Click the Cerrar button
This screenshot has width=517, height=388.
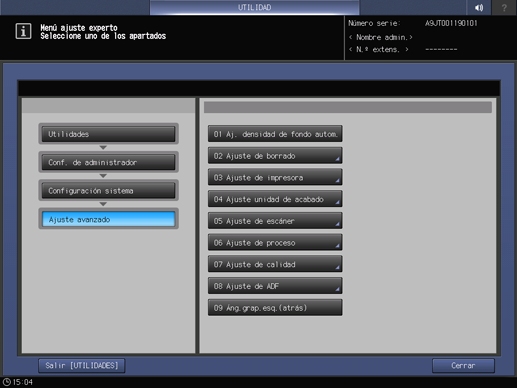(463, 366)
